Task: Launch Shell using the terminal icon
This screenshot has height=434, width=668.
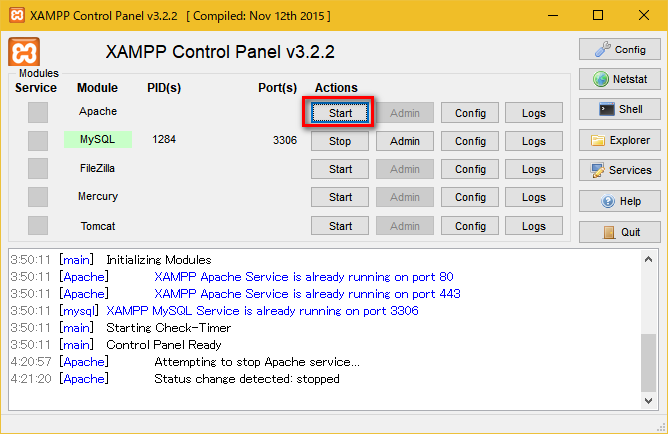Action: (x=619, y=109)
